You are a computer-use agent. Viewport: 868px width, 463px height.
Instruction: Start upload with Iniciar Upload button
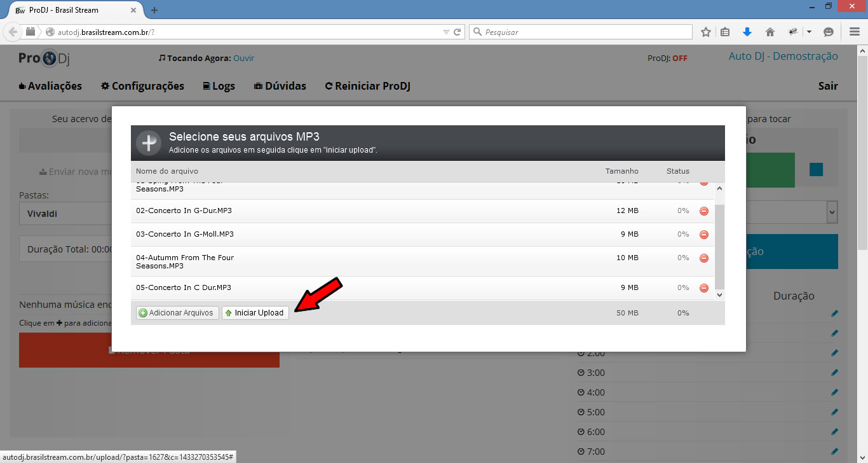255,313
